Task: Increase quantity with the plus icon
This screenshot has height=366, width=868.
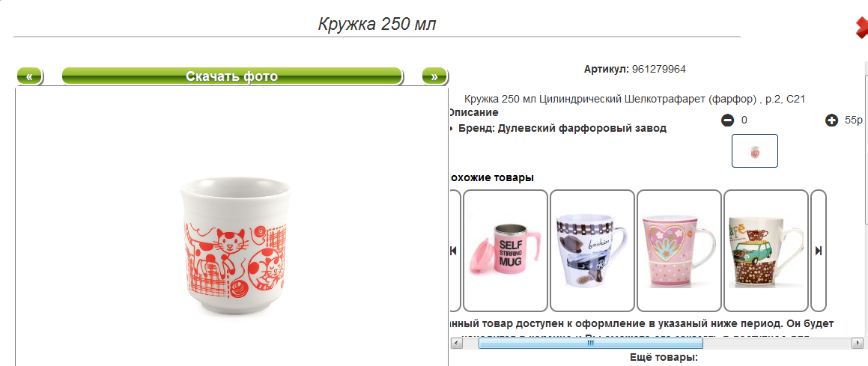Action: pos(831,120)
